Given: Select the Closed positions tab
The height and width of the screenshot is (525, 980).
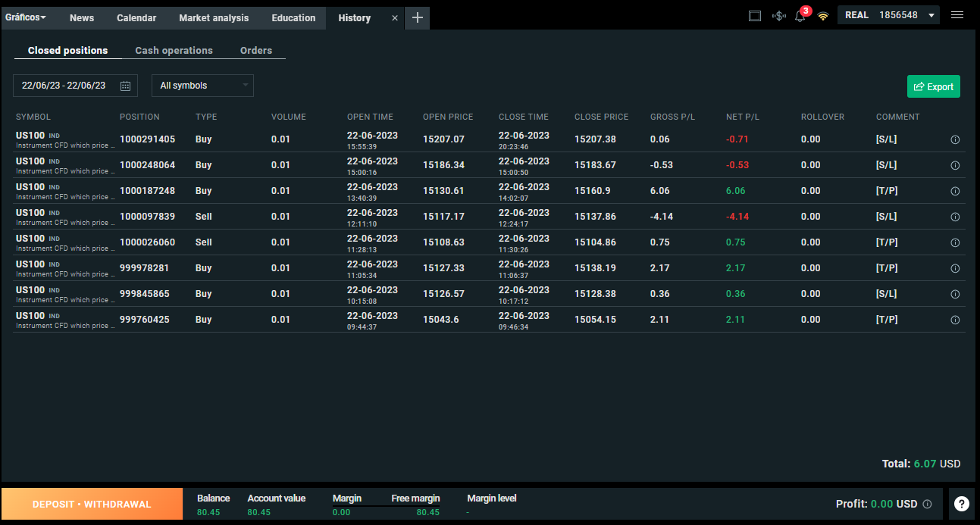Looking at the screenshot, I should (67, 51).
